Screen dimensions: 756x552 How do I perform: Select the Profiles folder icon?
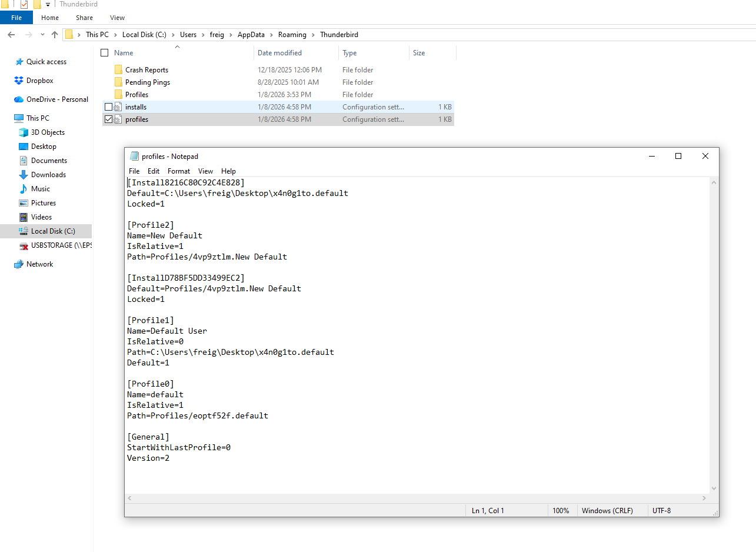point(118,95)
